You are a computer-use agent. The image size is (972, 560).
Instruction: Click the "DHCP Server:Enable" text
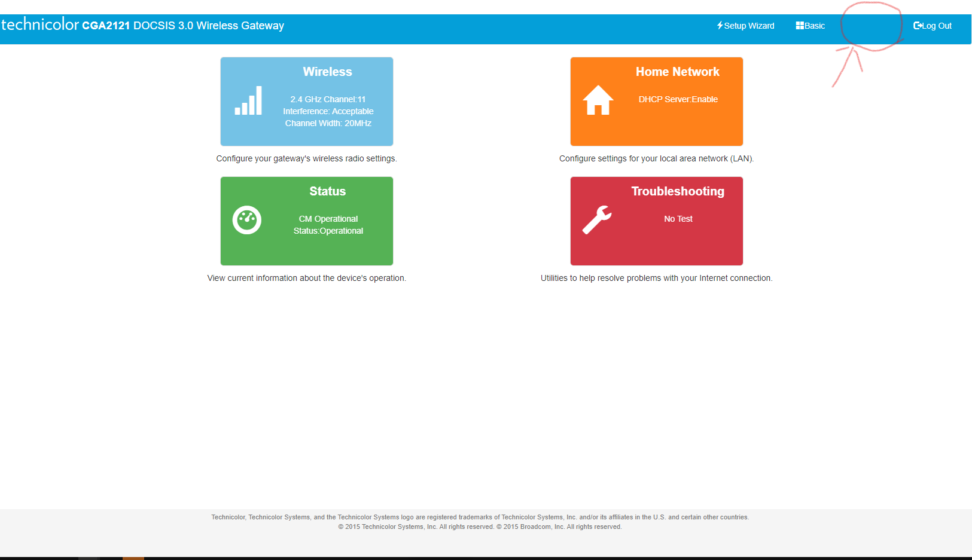(x=678, y=99)
